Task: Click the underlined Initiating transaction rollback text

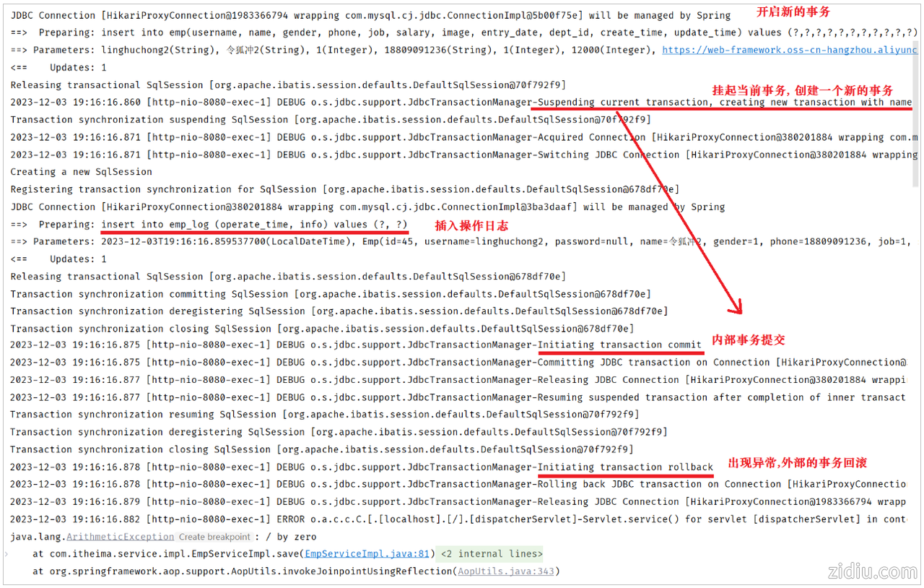Action: [x=625, y=467]
